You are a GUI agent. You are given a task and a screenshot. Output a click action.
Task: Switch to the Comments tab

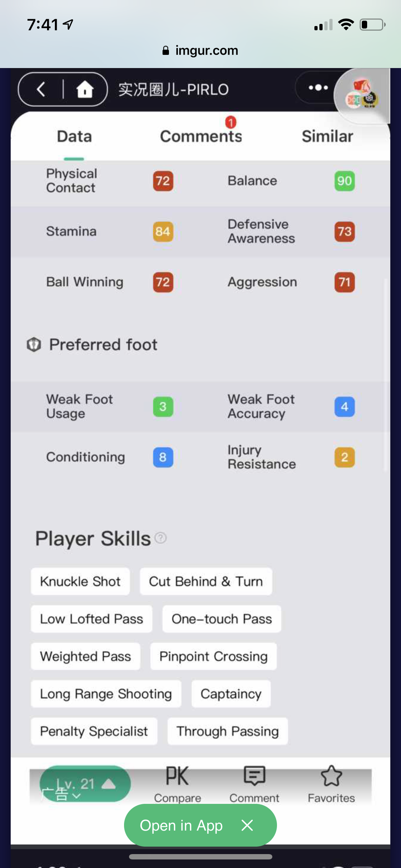pyautogui.click(x=201, y=136)
